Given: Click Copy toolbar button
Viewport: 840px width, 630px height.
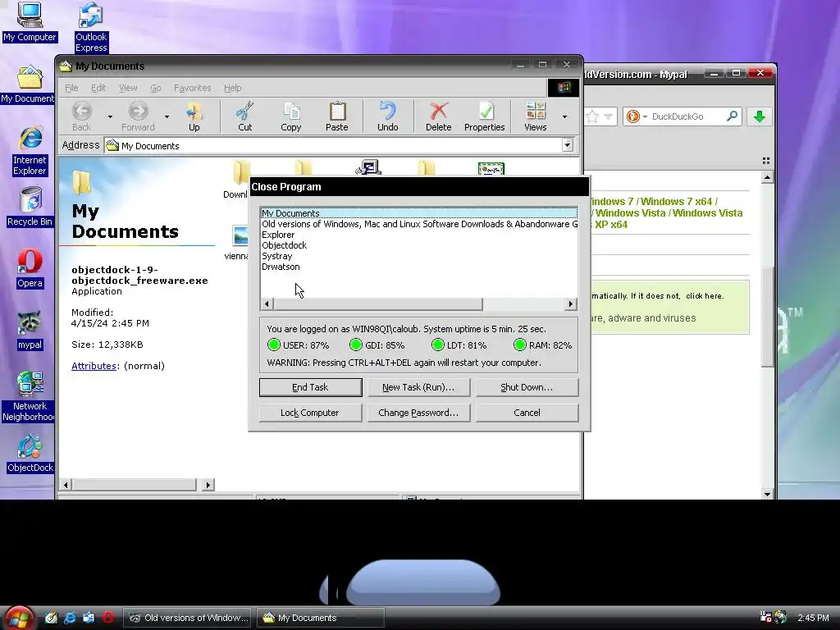Looking at the screenshot, I should point(291,116).
